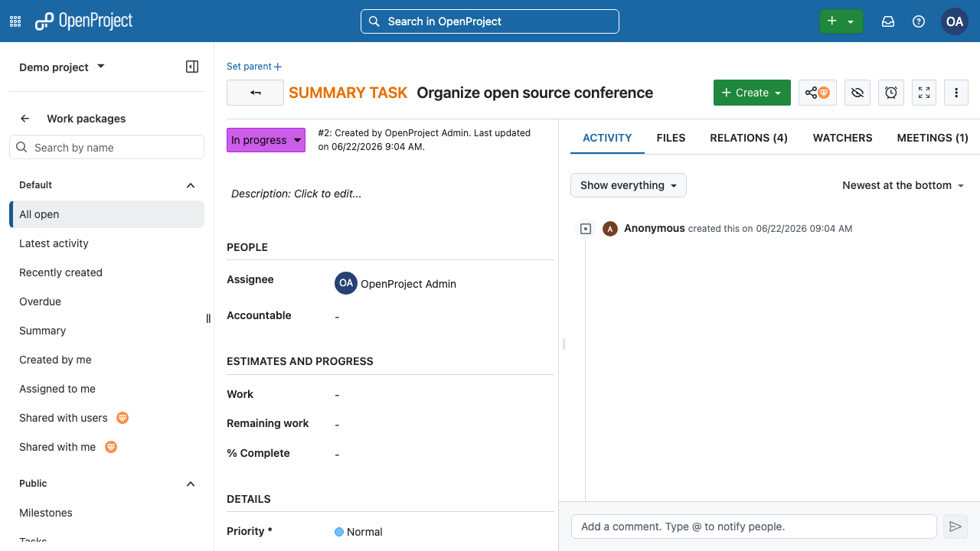Open the notifications inbox icon
Screen dimensions: 980x551
[x=888, y=21]
